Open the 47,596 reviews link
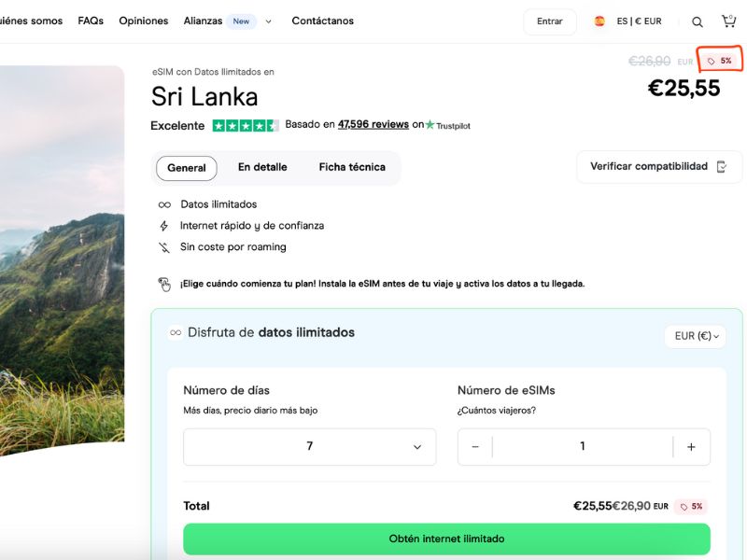747x560 pixels. 374,124
